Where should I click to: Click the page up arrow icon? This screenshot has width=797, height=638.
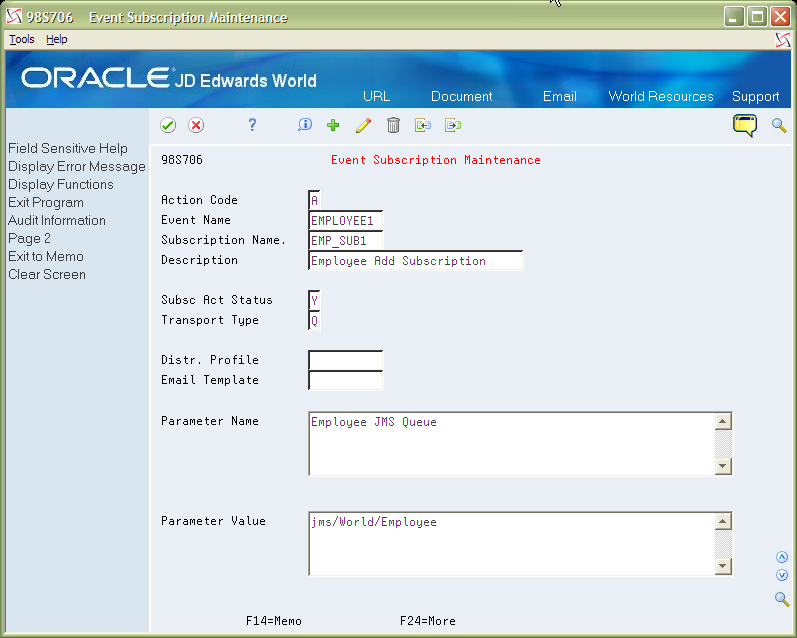pyautogui.click(x=782, y=557)
